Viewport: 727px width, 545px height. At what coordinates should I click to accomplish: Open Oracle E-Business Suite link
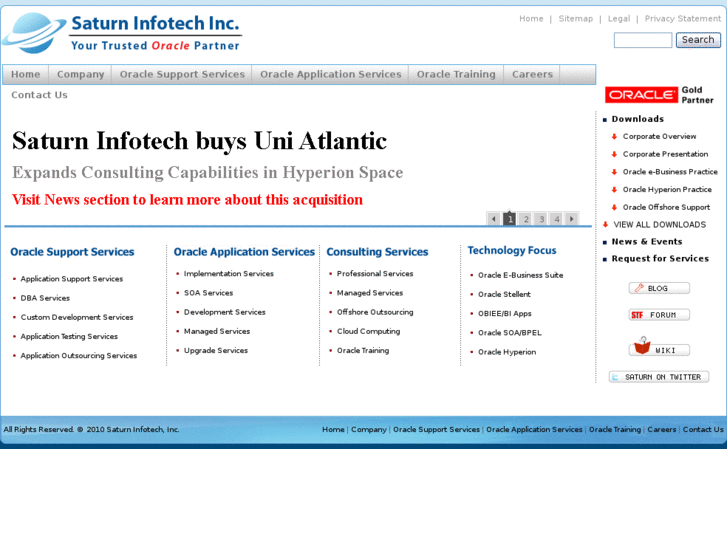click(521, 275)
